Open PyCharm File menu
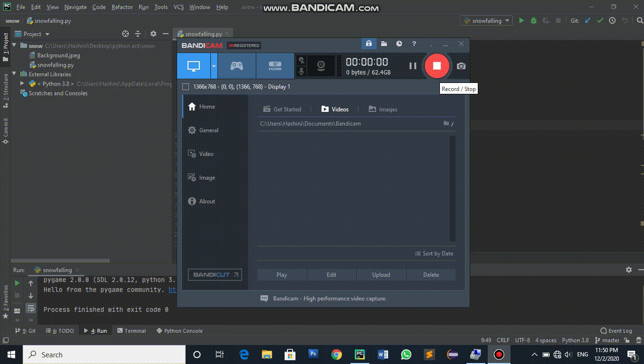This screenshot has height=364, width=644. tap(20, 7)
